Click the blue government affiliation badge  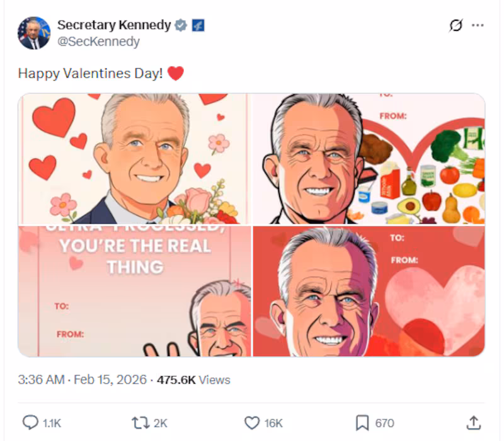(197, 25)
